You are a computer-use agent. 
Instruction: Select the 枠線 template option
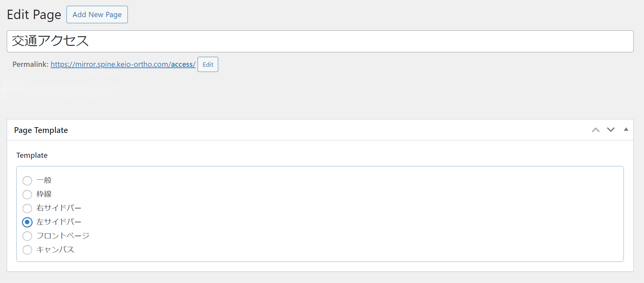coord(27,194)
